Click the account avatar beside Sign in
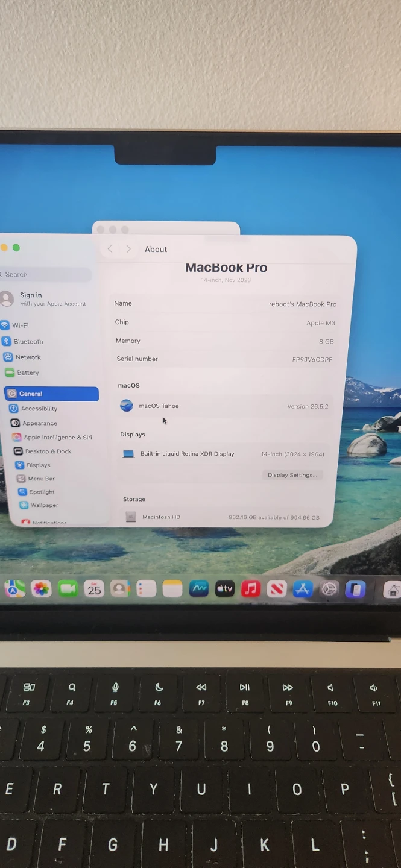Image resolution: width=401 pixels, height=868 pixels. [7, 298]
